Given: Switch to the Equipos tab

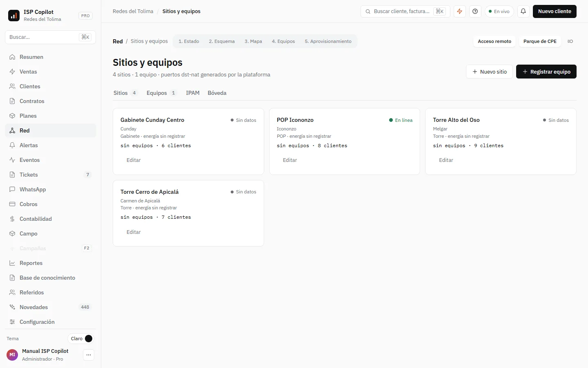Looking at the screenshot, I should coord(161,93).
